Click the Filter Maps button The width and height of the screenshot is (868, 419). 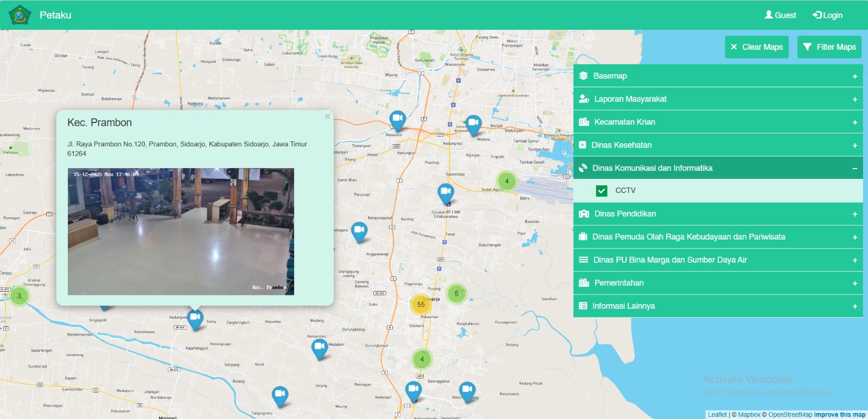tap(829, 47)
